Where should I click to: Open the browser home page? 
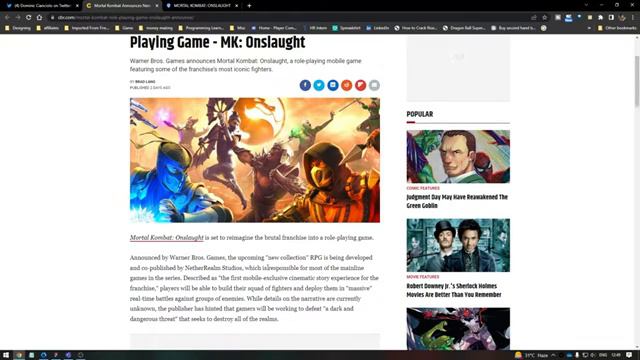point(39,18)
